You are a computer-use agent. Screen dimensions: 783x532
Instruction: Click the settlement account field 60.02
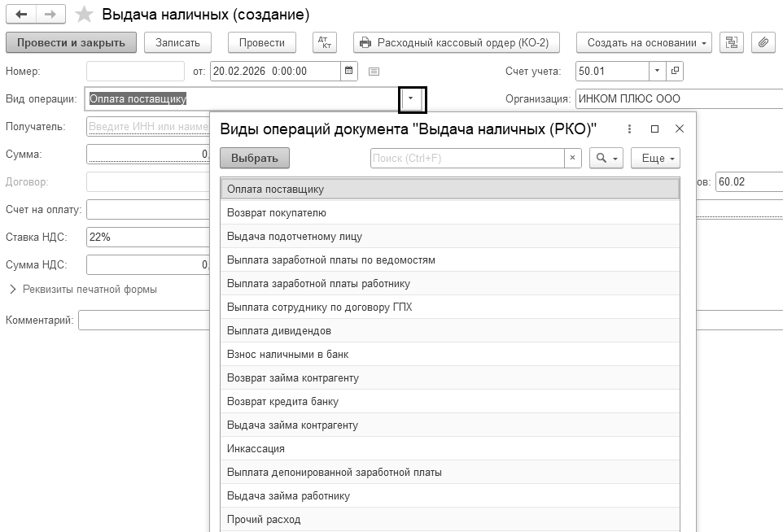tap(749, 181)
